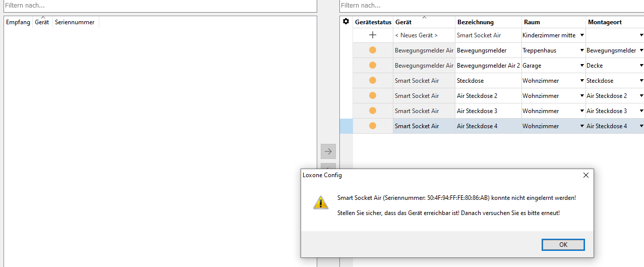Select Bewegungsmelder Air device in Garage row
Screen dimensions: 644x267
click(424, 66)
